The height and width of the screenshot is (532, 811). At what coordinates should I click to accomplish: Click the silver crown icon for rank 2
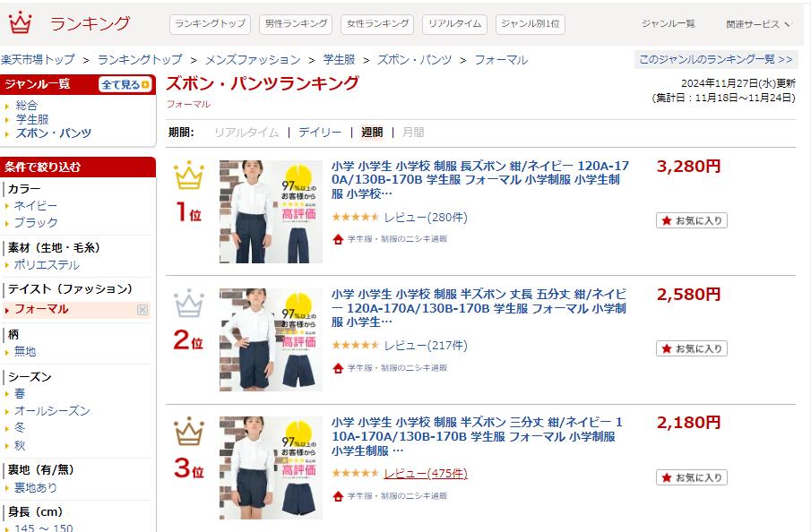pos(189,304)
